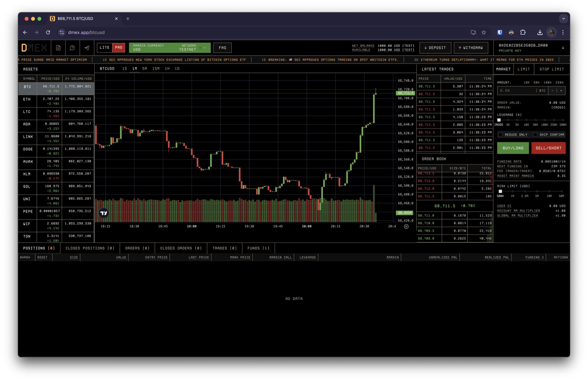588x381 pixels.
Task: Set amount preset to 250X
Action: (560, 83)
